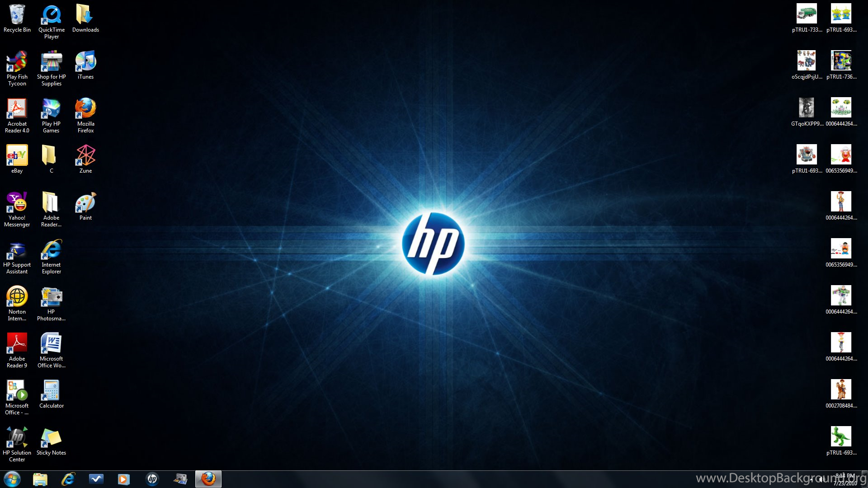Select the green Rex dinosaur image pTRU1-693...
This screenshot has height=488, width=868.
coord(841,441)
